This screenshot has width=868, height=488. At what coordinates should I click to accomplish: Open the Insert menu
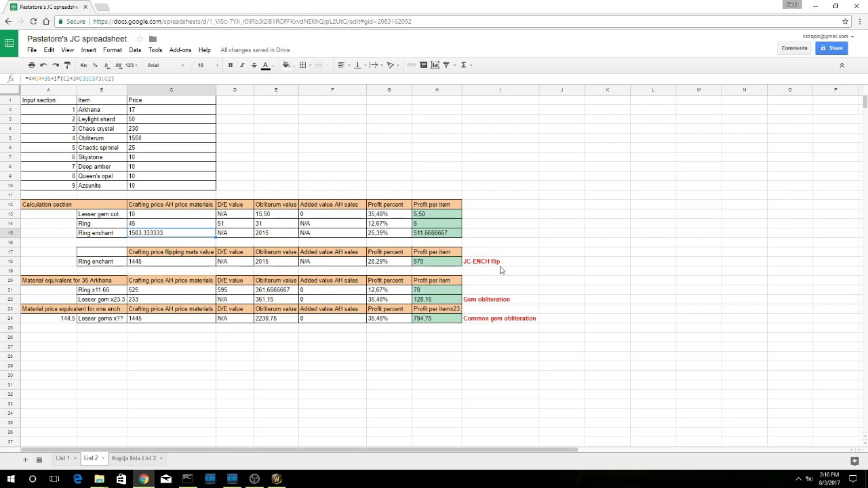tap(89, 50)
